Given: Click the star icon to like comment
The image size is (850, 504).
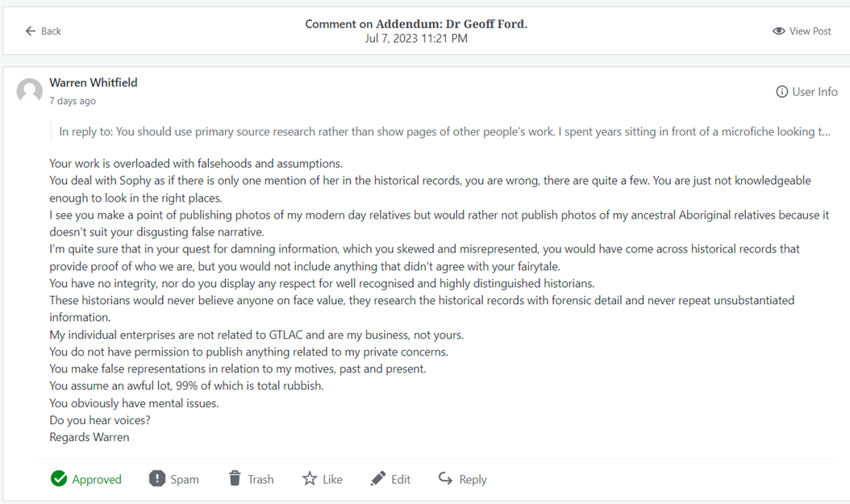Looking at the screenshot, I should [310, 479].
